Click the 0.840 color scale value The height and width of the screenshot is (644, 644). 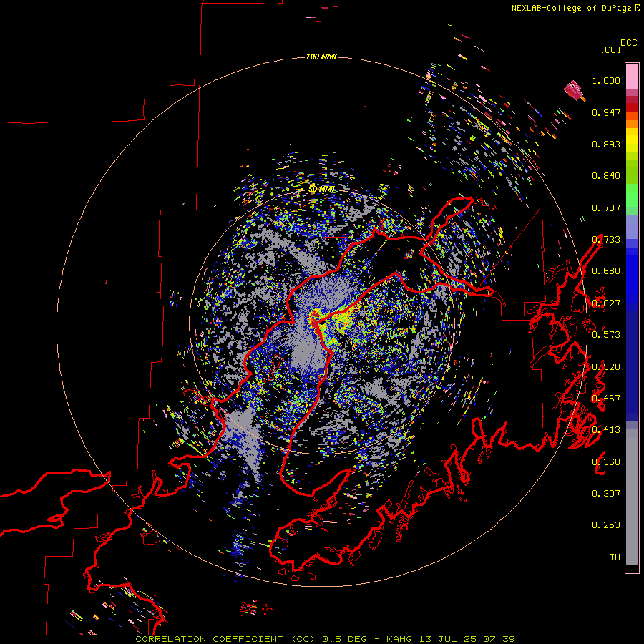(x=606, y=176)
